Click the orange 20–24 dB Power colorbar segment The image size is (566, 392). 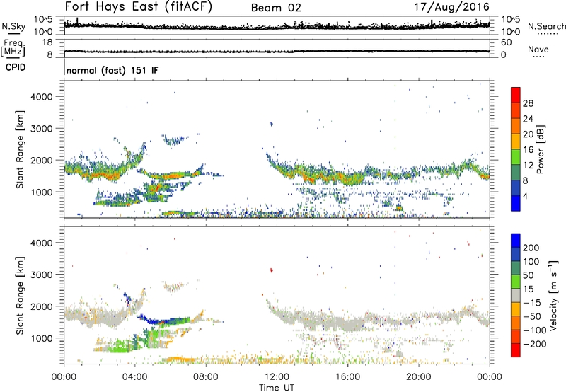coord(516,126)
